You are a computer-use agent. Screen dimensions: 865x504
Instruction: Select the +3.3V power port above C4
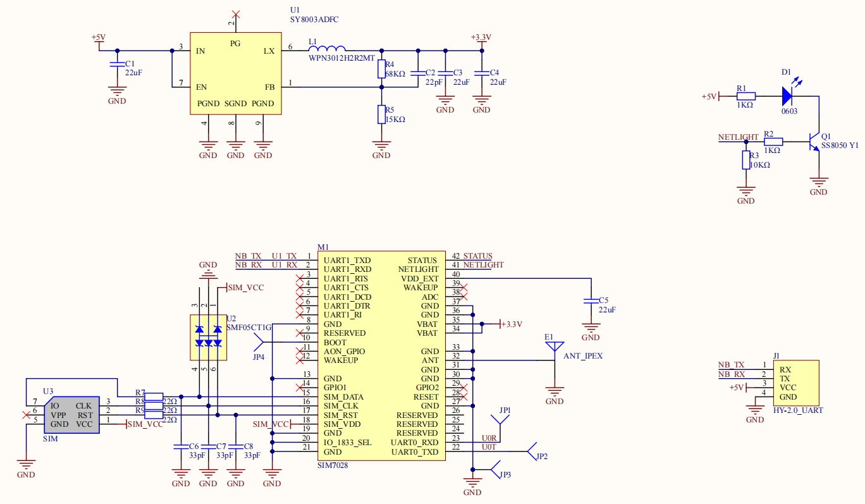click(481, 38)
